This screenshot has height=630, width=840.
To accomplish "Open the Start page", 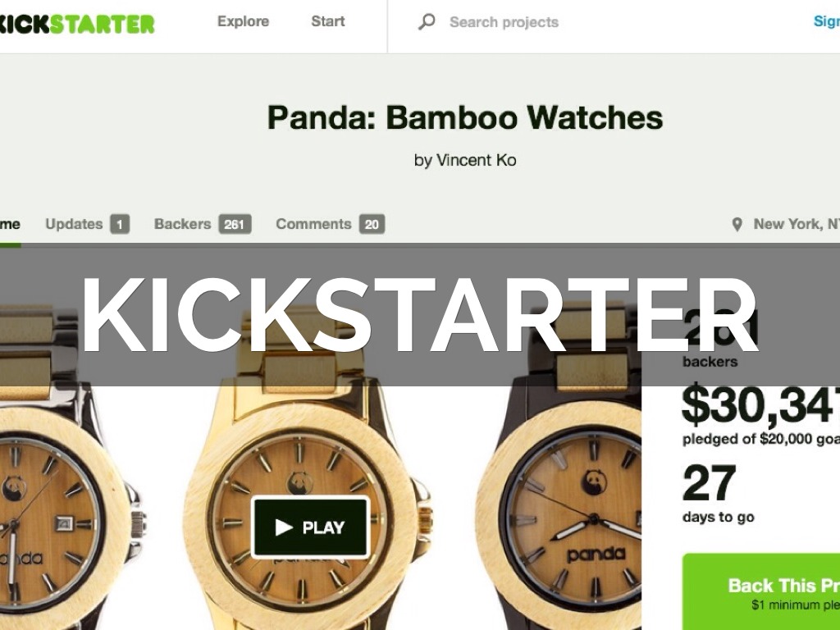I will pos(328,21).
